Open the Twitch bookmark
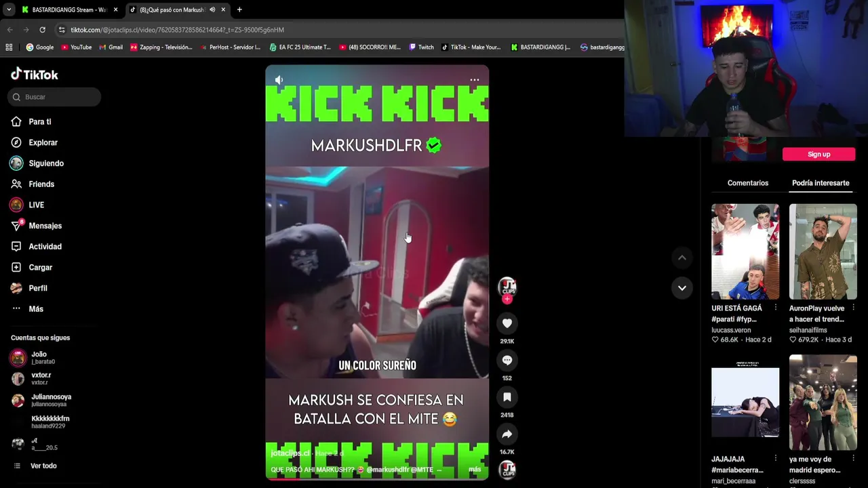Image resolution: width=868 pixels, height=488 pixels. click(x=421, y=47)
